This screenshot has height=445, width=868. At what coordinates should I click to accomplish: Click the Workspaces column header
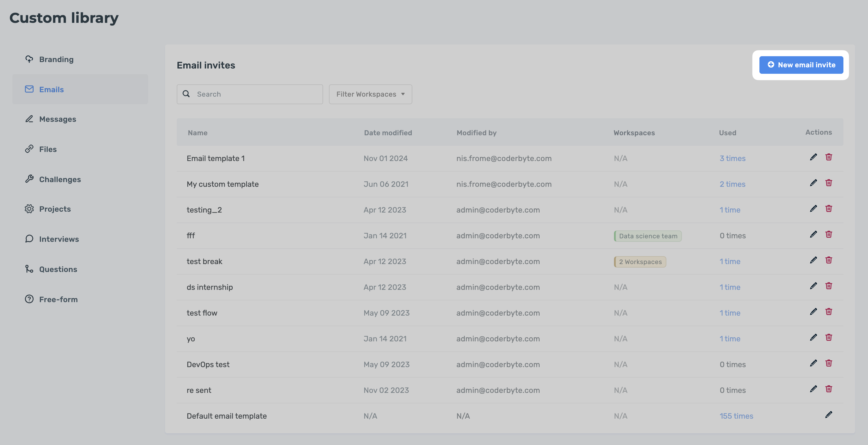click(x=634, y=133)
